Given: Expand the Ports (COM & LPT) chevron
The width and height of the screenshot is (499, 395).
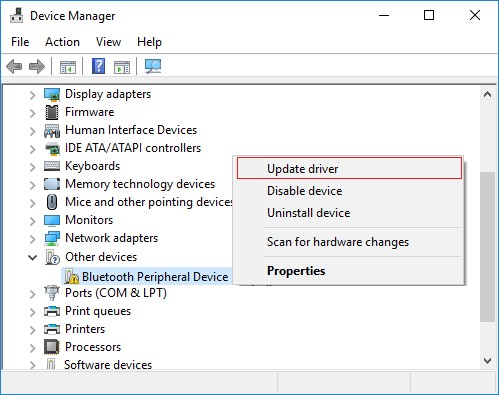Looking at the screenshot, I should (32, 294).
